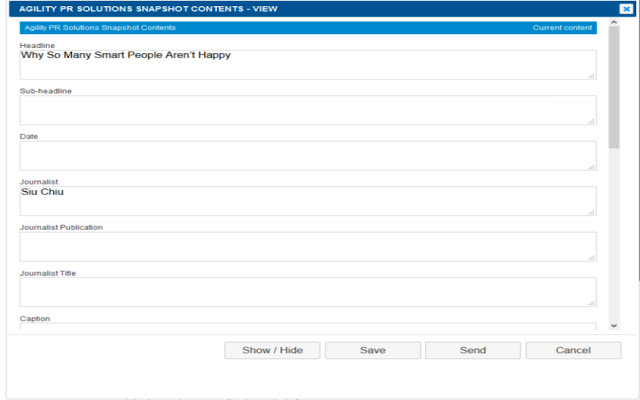Focus the Sub-headline input field
640x400 pixels.
click(x=308, y=110)
